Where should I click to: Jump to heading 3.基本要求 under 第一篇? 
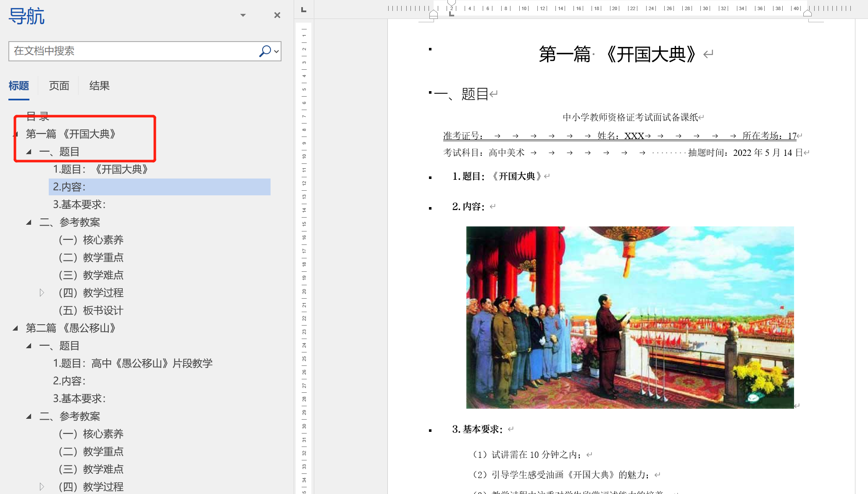pos(79,205)
